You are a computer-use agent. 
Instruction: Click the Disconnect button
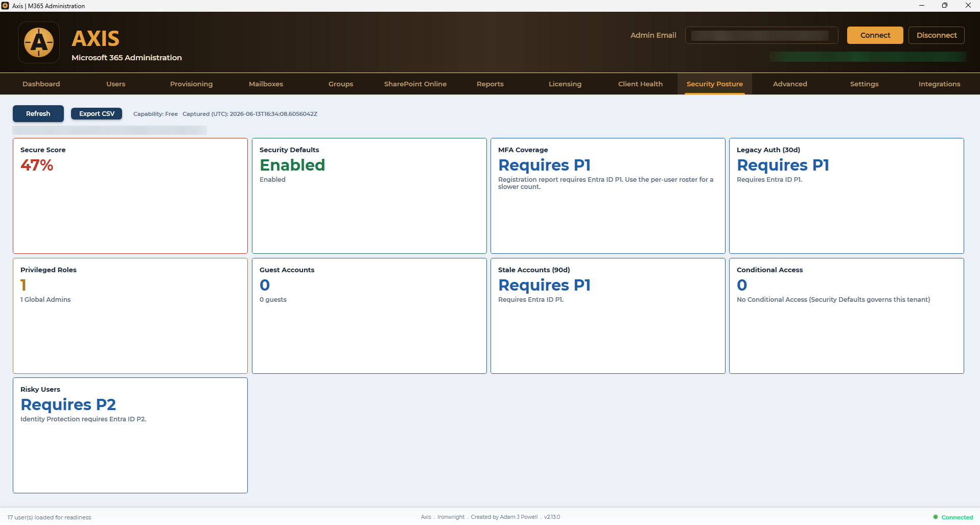[x=937, y=35]
